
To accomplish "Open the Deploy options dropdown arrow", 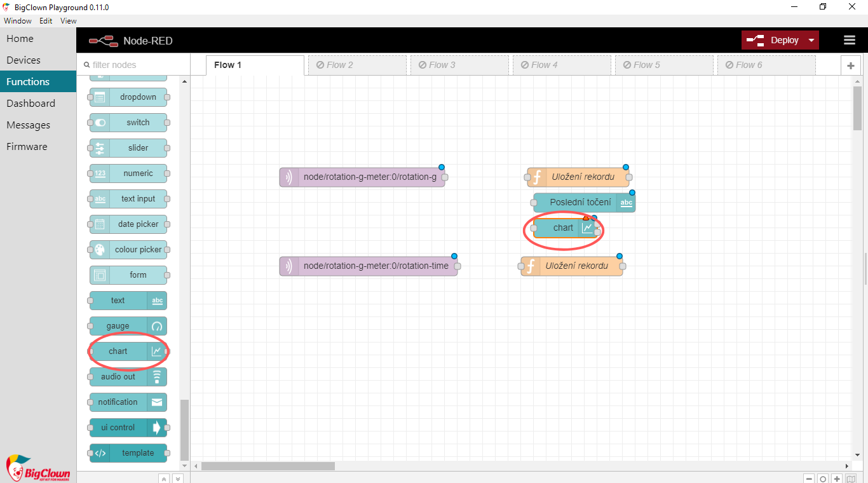I will [811, 40].
